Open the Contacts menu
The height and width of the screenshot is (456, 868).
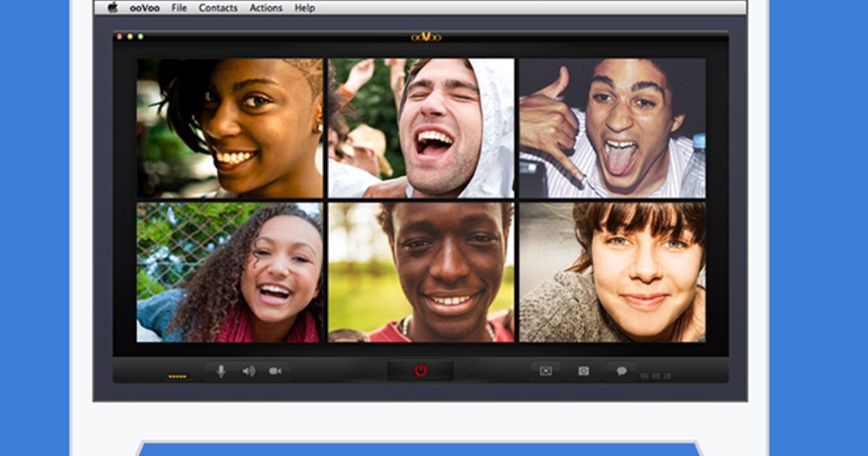(218, 8)
